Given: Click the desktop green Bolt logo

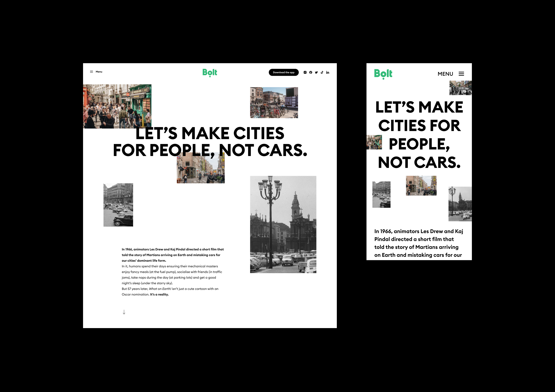Looking at the screenshot, I should pos(210,72).
